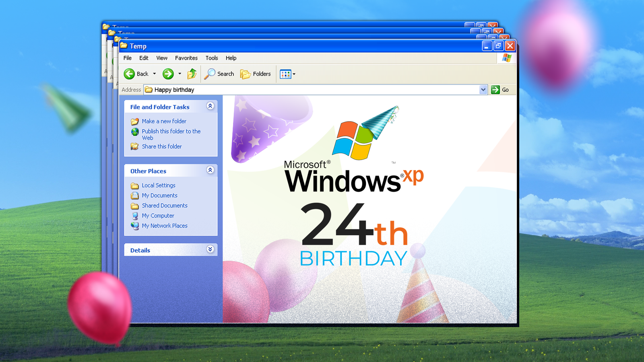The height and width of the screenshot is (362, 644).
Task: Select the Up folder navigation icon
Action: coord(192,74)
